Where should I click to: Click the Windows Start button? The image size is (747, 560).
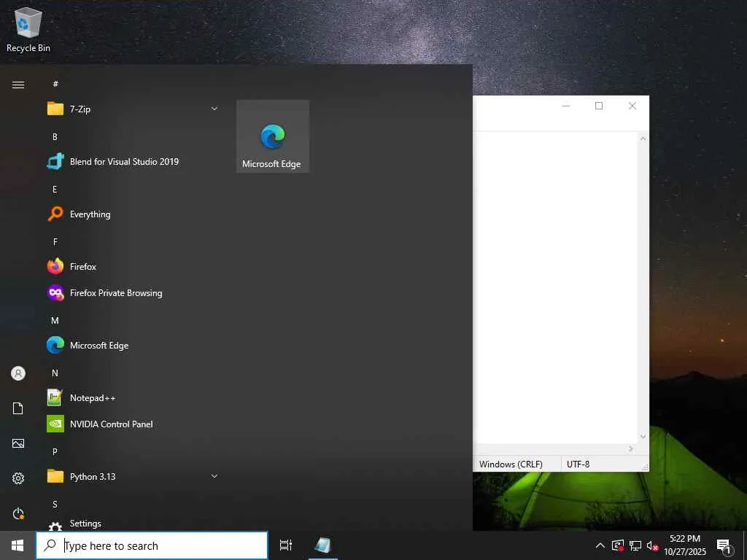pos(18,545)
